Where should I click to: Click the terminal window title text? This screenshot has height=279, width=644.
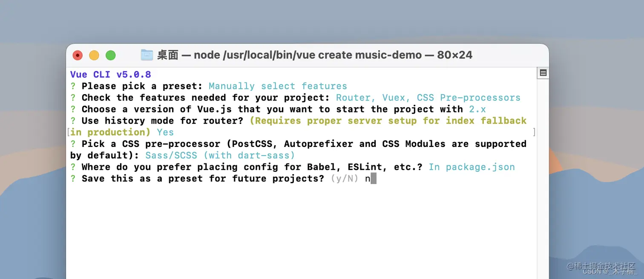[x=315, y=55]
